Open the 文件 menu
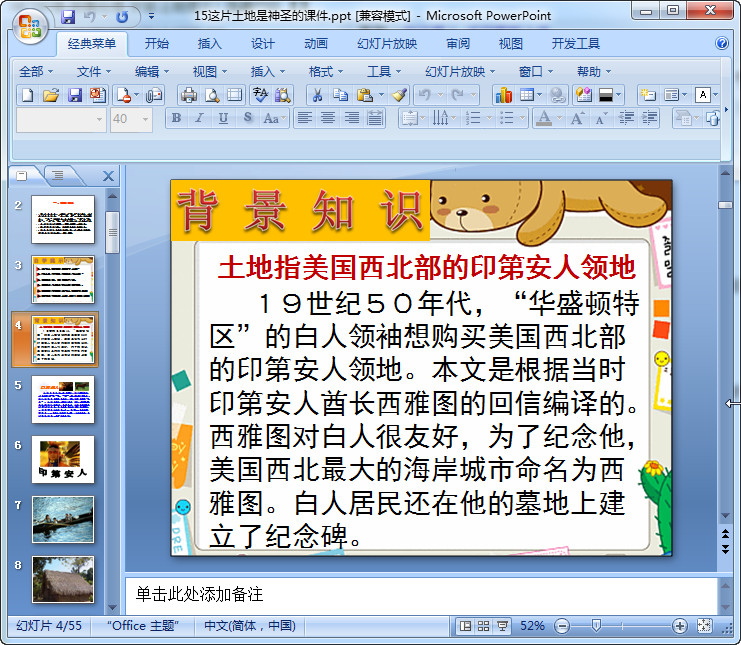 tap(94, 72)
